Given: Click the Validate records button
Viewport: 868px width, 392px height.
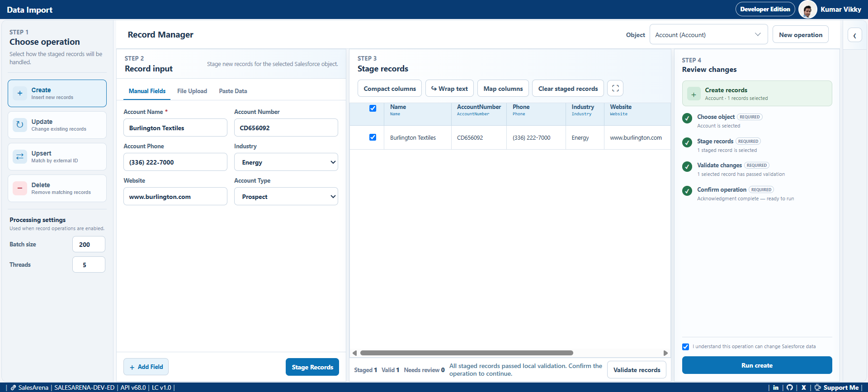Looking at the screenshot, I should [637, 370].
